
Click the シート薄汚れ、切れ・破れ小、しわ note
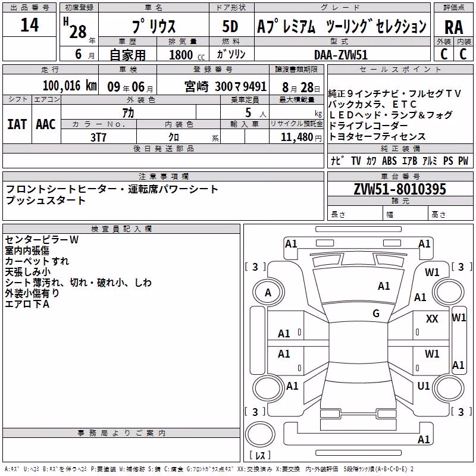[x=78, y=283]
